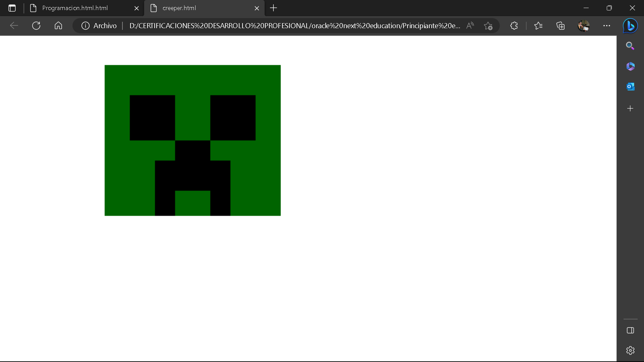Minimize the browser window
Screen dimensions: 644x362
coord(586,8)
